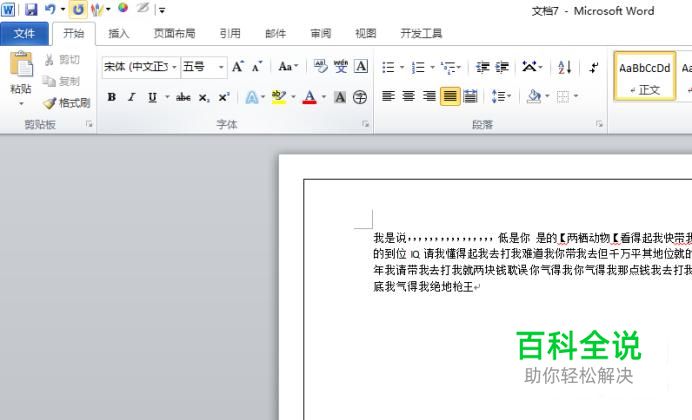
Task: Apply bullet list
Action: pos(388,67)
